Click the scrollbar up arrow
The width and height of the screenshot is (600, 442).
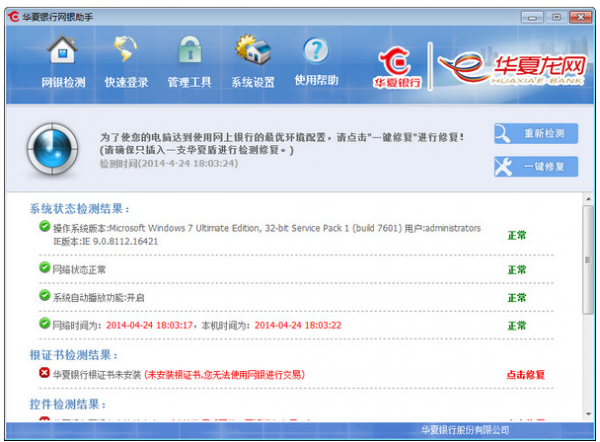[588, 199]
